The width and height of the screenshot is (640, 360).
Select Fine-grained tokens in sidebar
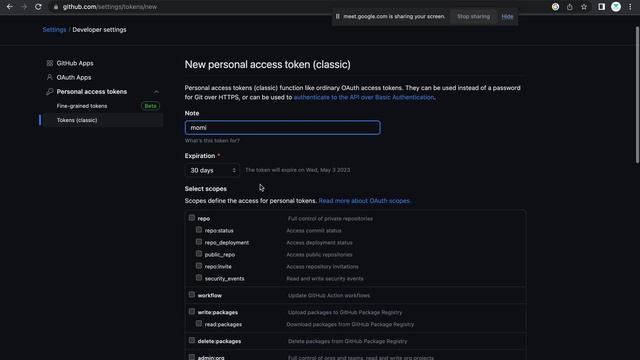point(82,106)
